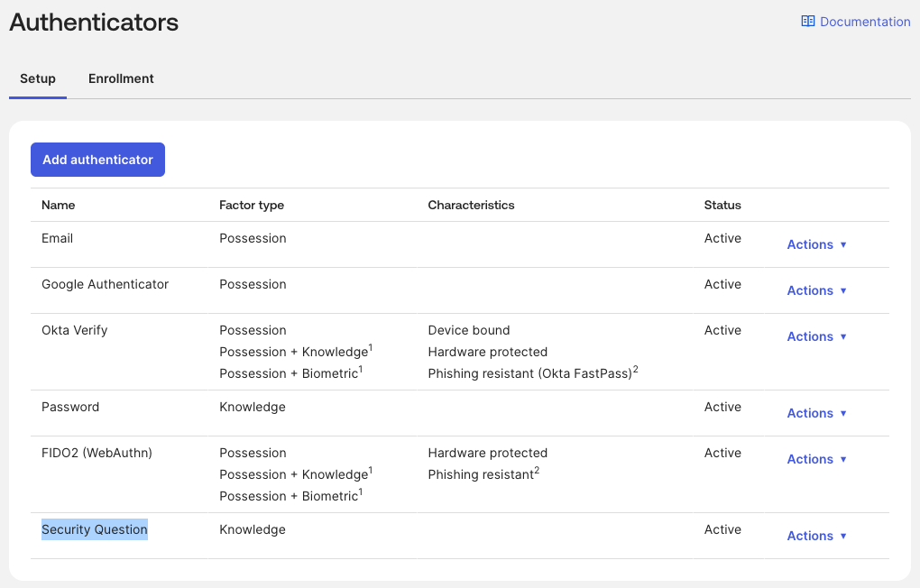Click Active status in Email row
Image resolution: width=920 pixels, height=588 pixels.
(x=722, y=238)
